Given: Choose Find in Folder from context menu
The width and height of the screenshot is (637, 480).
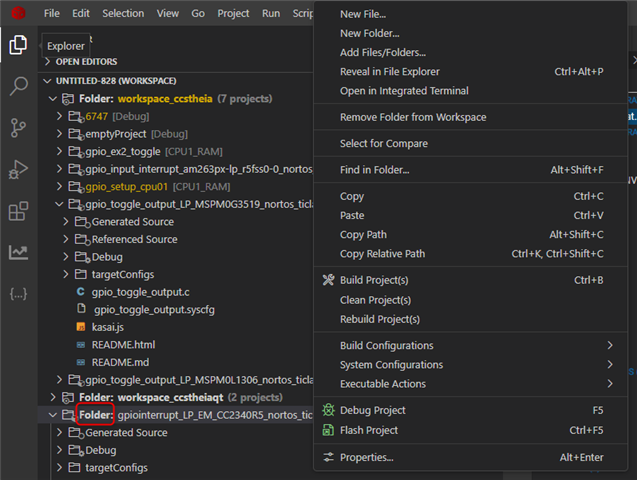Looking at the screenshot, I should pos(374,170).
